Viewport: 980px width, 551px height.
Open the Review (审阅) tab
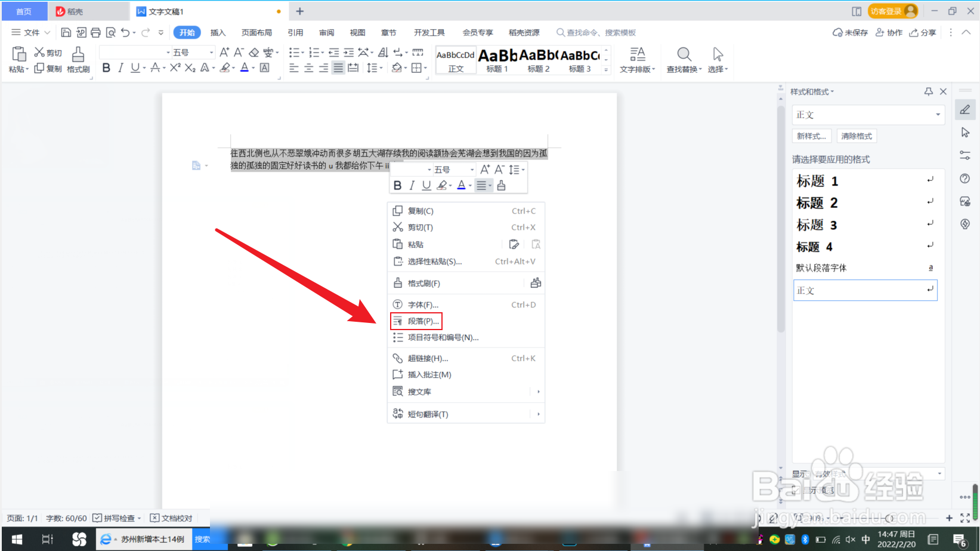[x=326, y=32]
